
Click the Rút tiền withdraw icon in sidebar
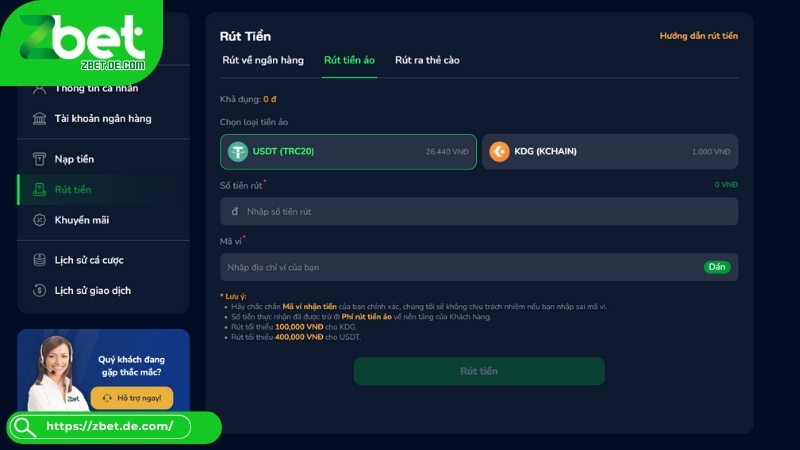(x=39, y=189)
